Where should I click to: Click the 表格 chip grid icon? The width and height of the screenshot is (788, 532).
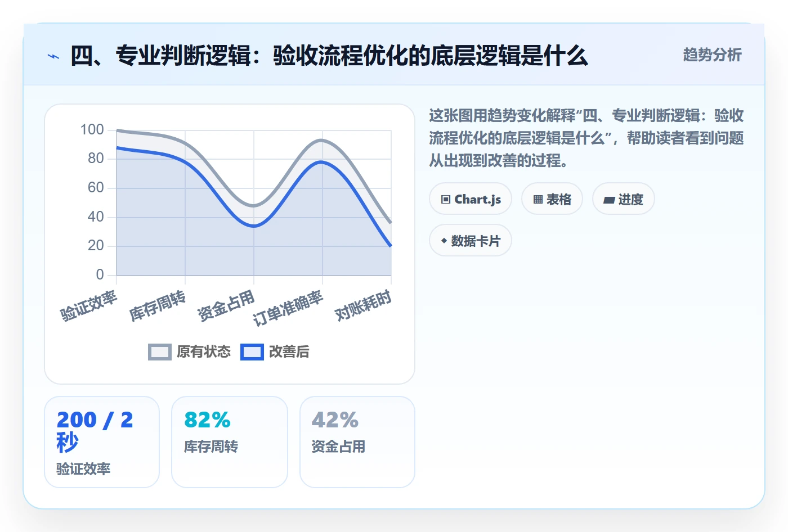tap(538, 200)
